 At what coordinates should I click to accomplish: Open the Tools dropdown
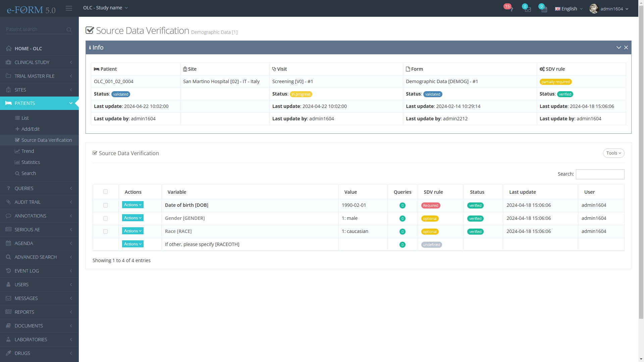[613, 153]
